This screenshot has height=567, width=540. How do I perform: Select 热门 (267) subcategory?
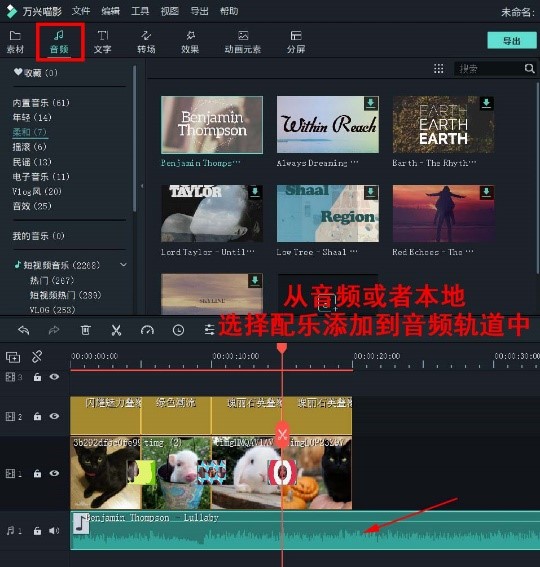point(52,280)
